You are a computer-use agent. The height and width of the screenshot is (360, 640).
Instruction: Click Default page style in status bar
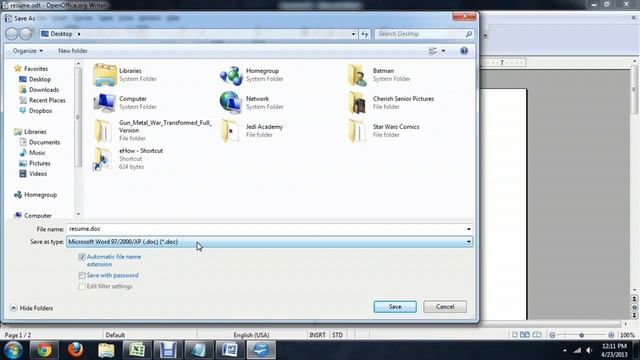coord(115,335)
